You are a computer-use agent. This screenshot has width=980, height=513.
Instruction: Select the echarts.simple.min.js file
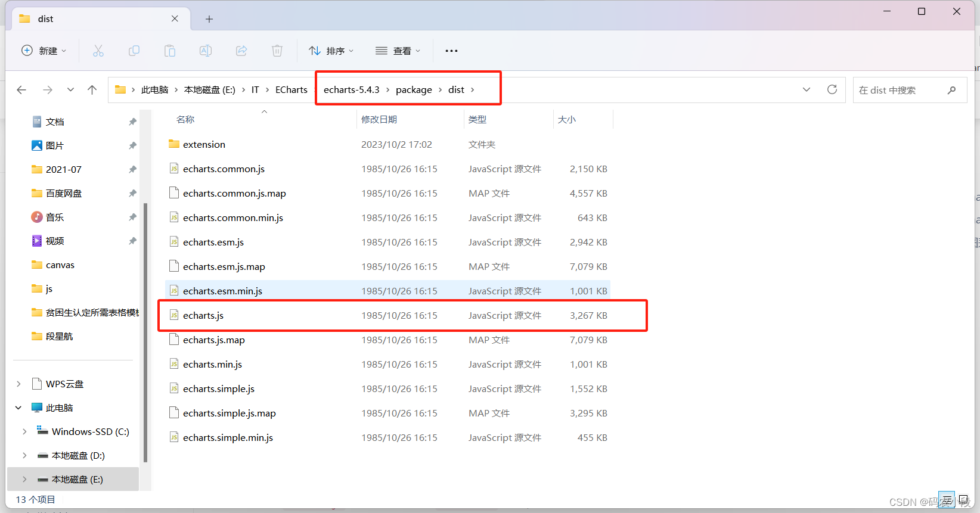pos(388,437)
